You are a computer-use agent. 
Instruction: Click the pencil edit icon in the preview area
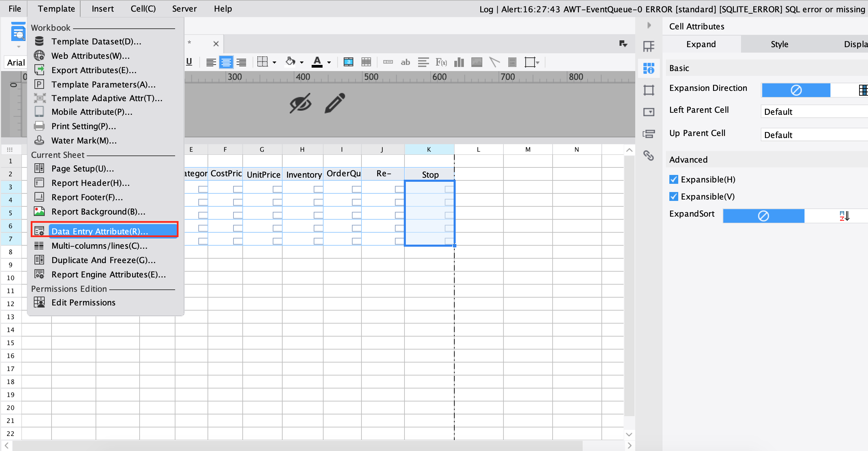point(334,103)
